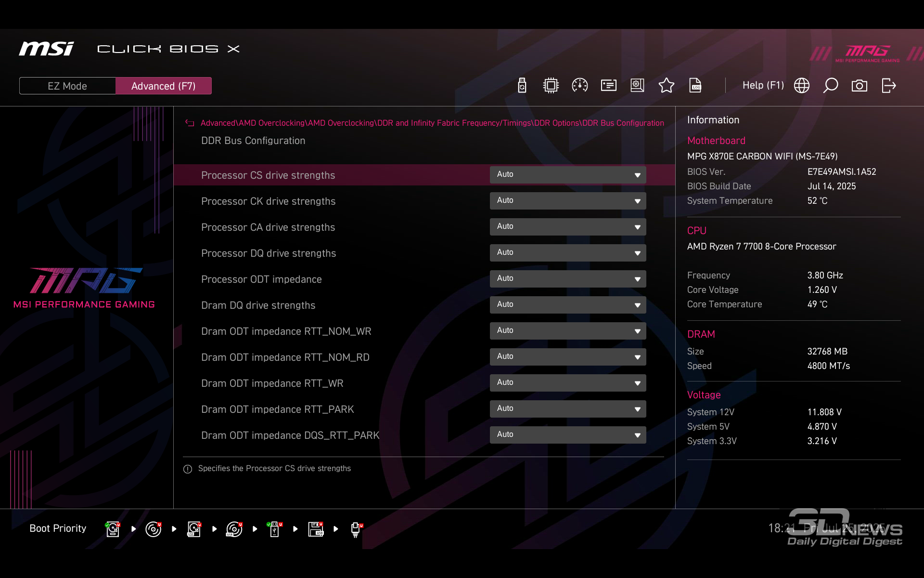The image size is (924, 578).
Task: Select the Advanced (F7) tab
Action: pyautogui.click(x=164, y=86)
